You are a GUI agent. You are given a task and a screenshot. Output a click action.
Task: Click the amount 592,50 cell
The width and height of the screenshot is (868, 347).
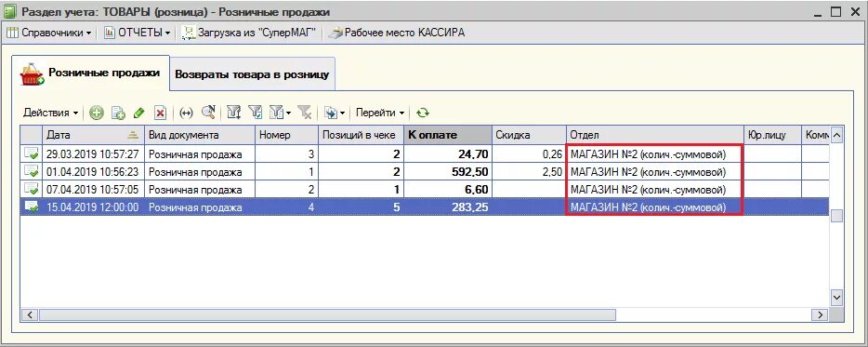(x=448, y=172)
